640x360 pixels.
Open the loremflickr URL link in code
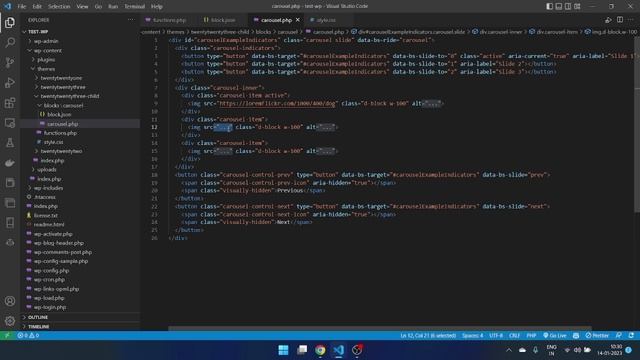pos(277,104)
